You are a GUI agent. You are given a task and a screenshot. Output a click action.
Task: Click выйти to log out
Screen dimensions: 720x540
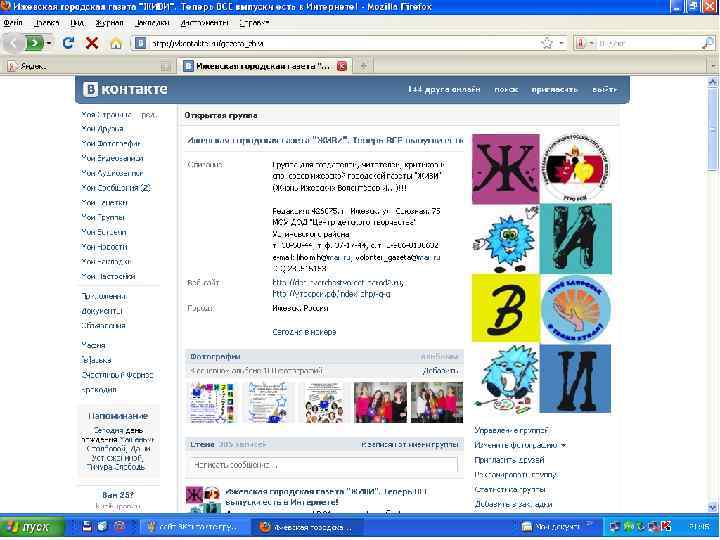pyautogui.click(x=603, y=90)
